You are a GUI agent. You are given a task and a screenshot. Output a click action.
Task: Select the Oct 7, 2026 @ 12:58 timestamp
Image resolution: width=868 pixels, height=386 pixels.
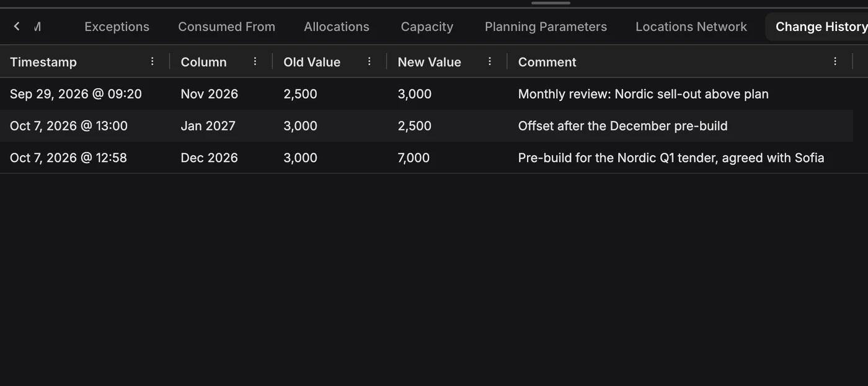tap(68, 158)
